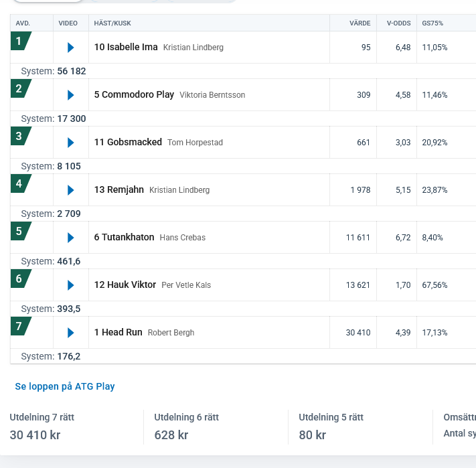The image size is (476, 468).
Task: Click the green race 4 number badge
Action: (x=19, y=184)
